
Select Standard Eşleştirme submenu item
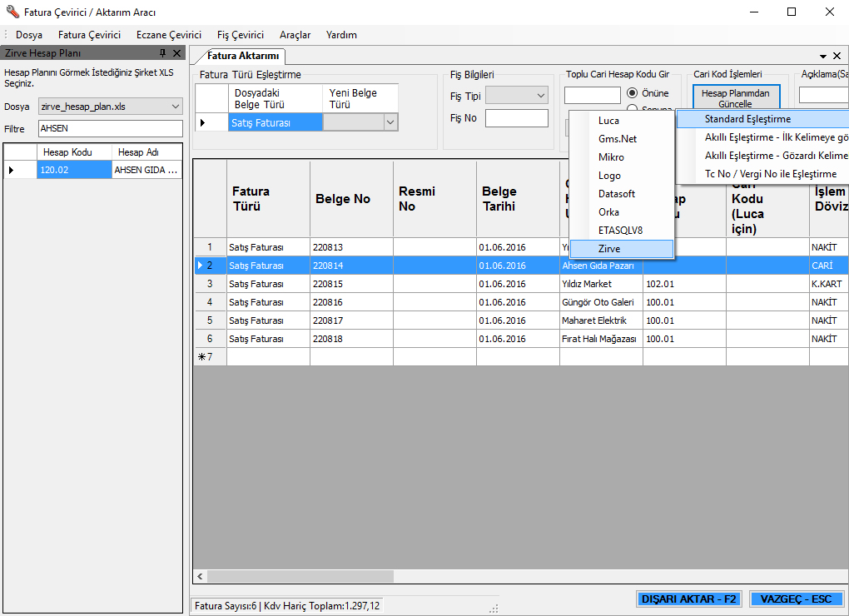coord(763,119)
